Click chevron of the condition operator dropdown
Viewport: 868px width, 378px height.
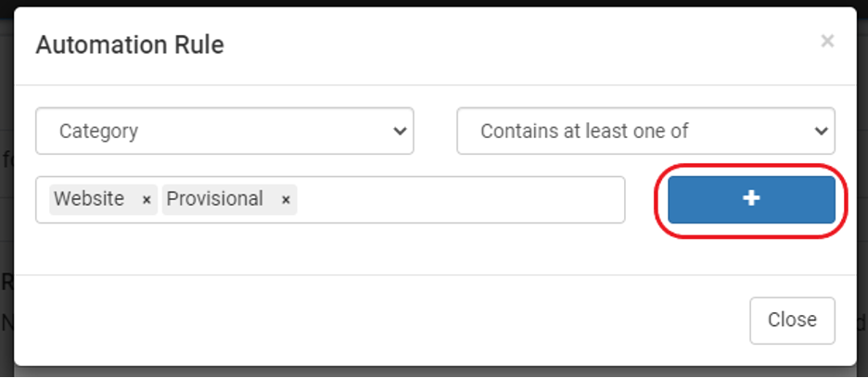[821, 132]
